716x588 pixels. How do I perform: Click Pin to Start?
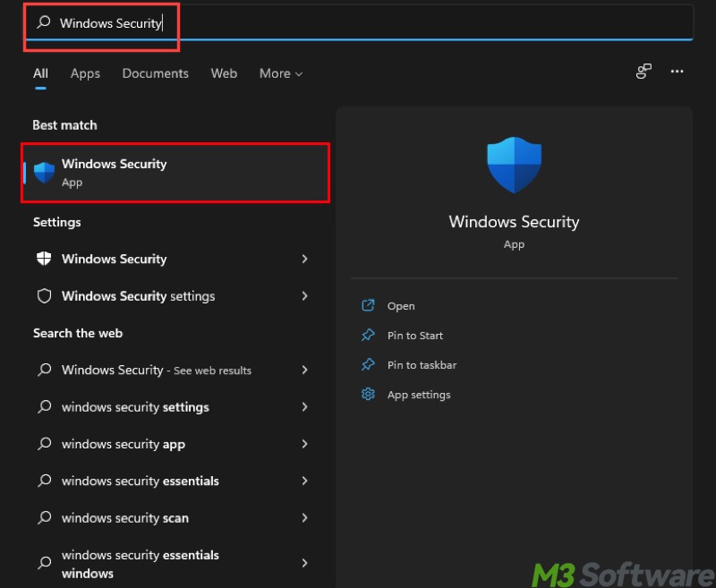pyautogui.click(x=415, y=336)
